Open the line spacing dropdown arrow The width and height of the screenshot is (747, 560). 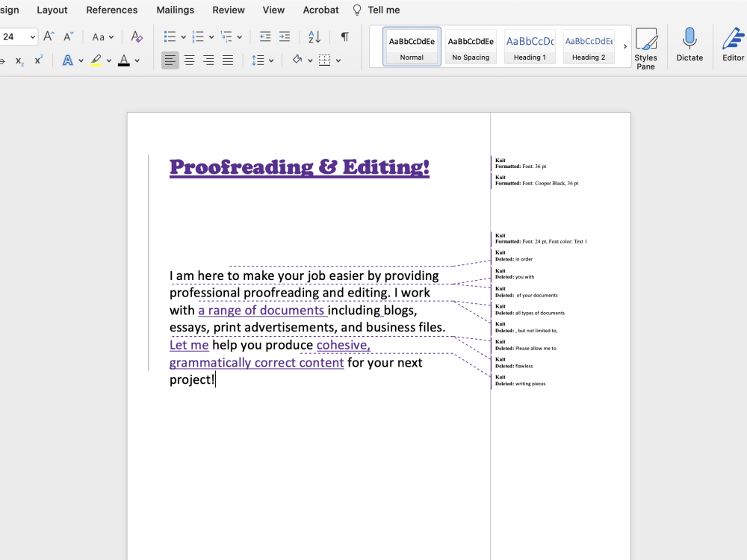271,61
